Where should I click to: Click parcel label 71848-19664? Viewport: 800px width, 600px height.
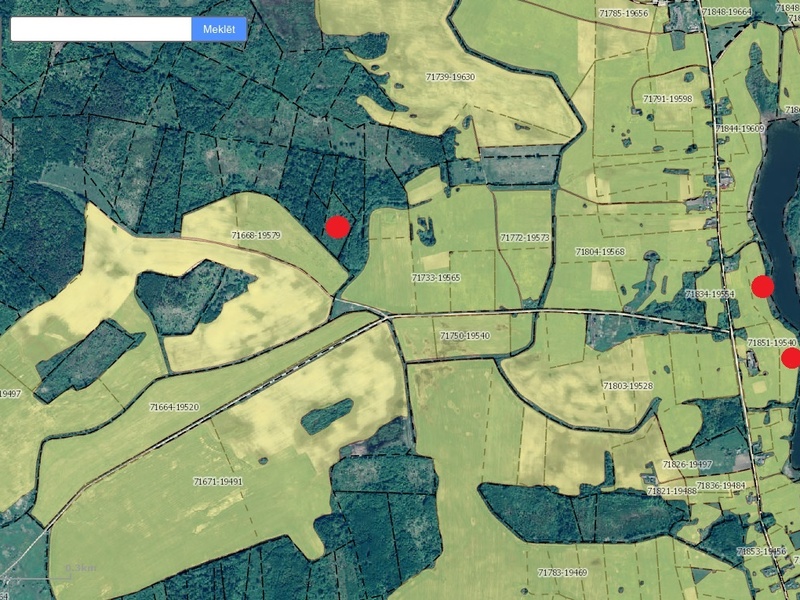click(x=727, y=12)
